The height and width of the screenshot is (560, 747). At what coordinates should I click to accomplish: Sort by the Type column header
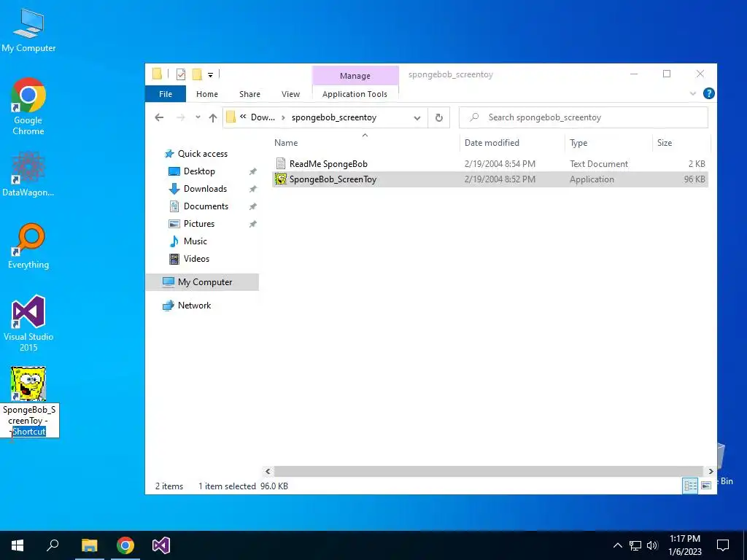tap(608, 143)
